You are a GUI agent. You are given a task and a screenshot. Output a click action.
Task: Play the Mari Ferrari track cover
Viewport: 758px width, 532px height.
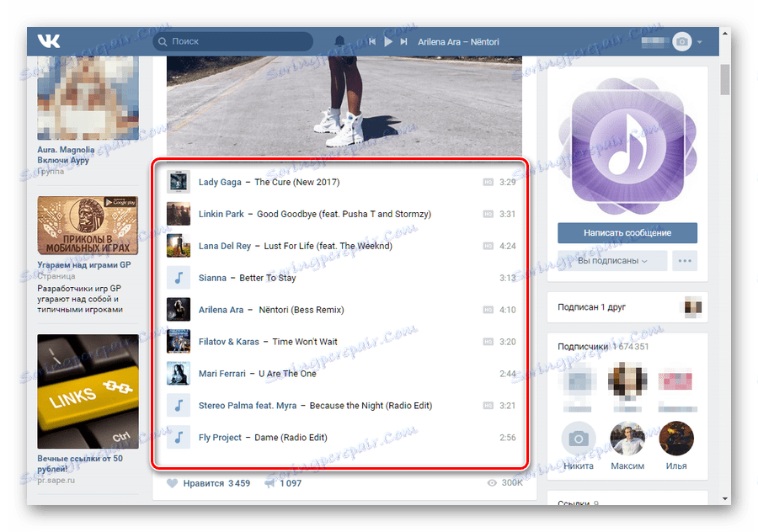(x=179, y=374)
